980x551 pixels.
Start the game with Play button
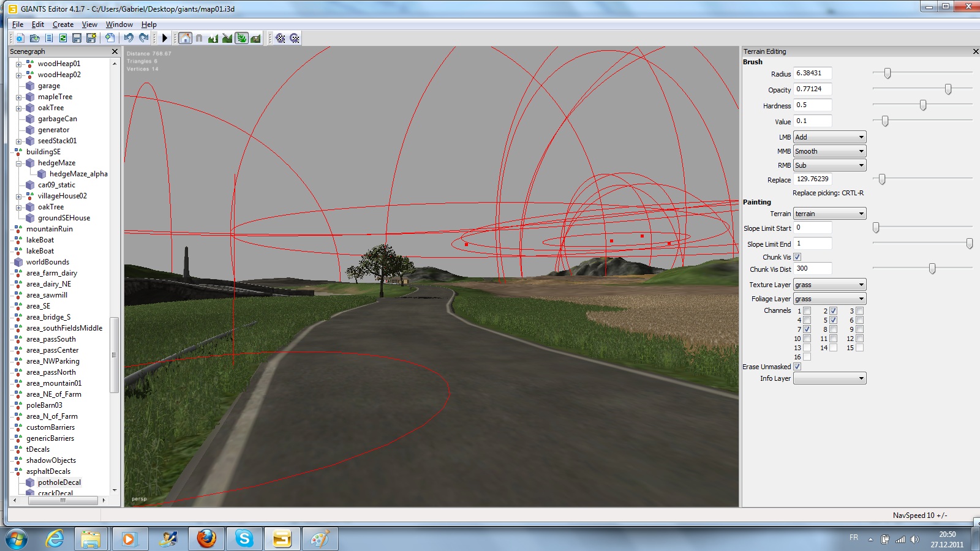pyautogui.click(x=165, y=38)
